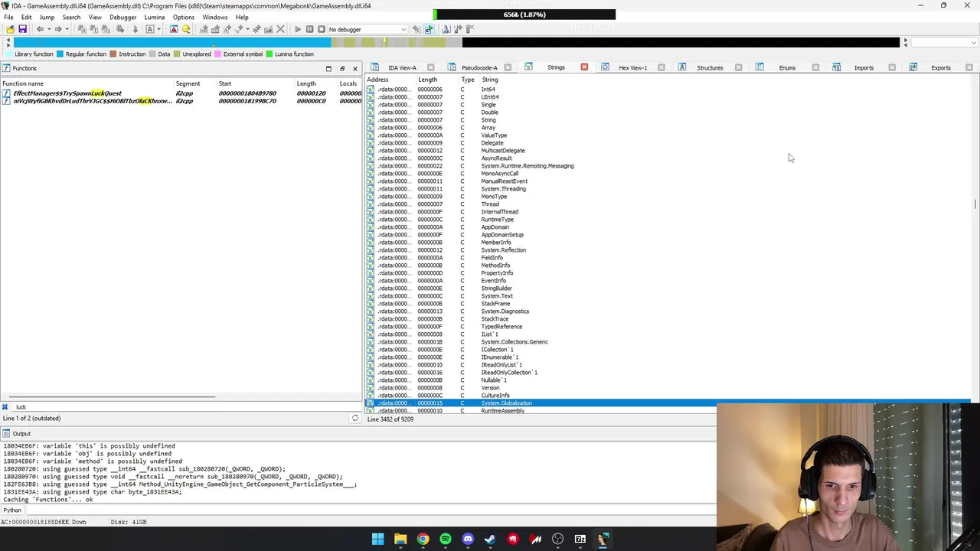Open the Options menu
The image size is (980, 551).
coord(184,17)
